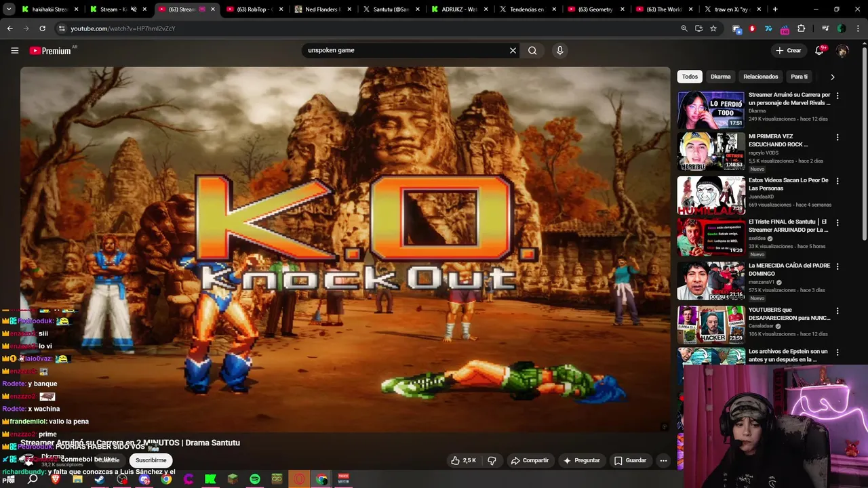The height and width of the screenshot is (488, 868).
Task: Open Chrome zoom magnifier in address bar
Action: pyautogui.click(x=684, y=28)
